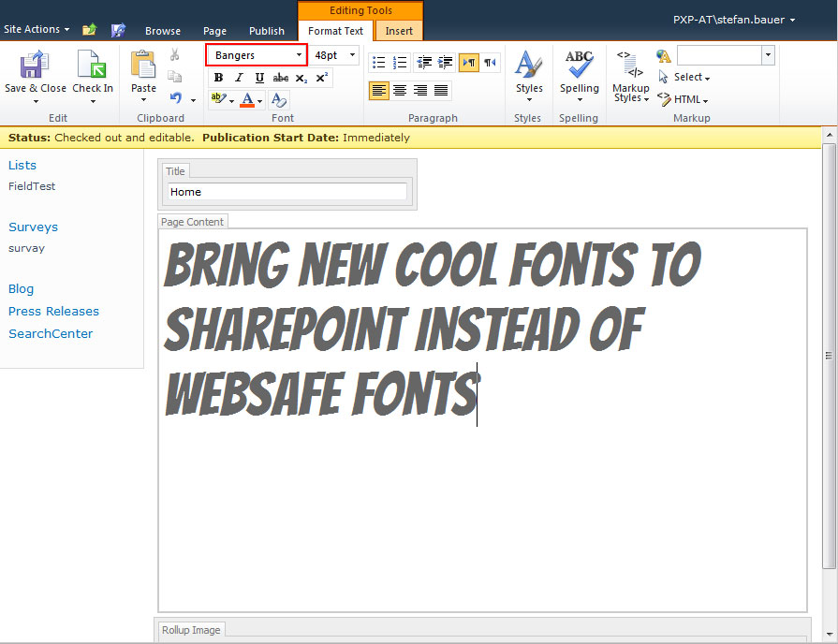Expand the Undo dropdown arrow
This screenshot has width=838, height=644.
193,100
